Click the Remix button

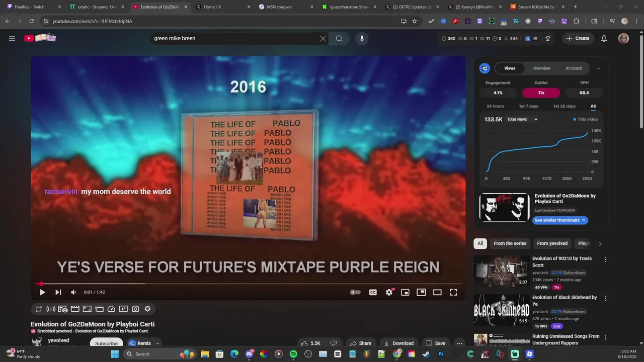(140, 343)
